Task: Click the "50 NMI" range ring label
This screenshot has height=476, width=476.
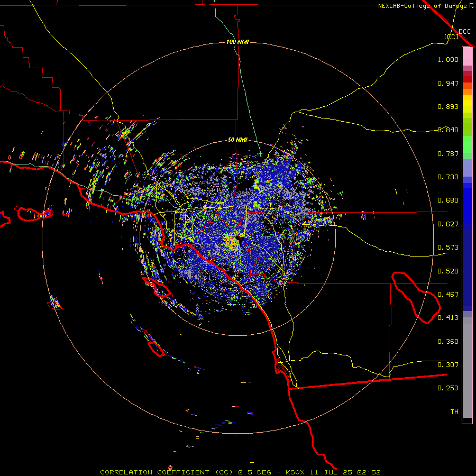Action: coord(237,140)
